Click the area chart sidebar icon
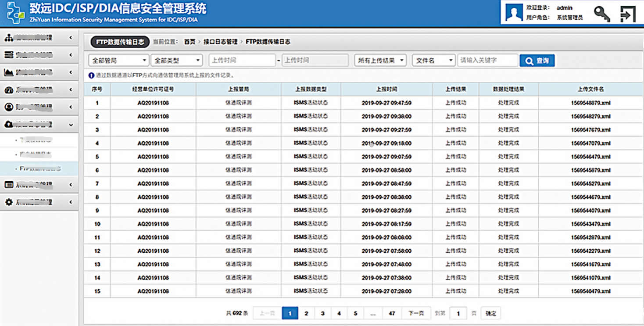 [9, 72]
